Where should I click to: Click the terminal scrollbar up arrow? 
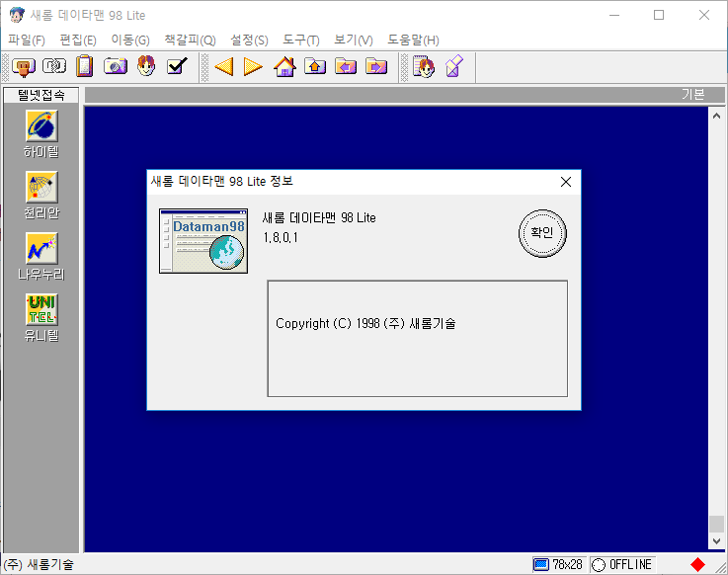(716, 116)
